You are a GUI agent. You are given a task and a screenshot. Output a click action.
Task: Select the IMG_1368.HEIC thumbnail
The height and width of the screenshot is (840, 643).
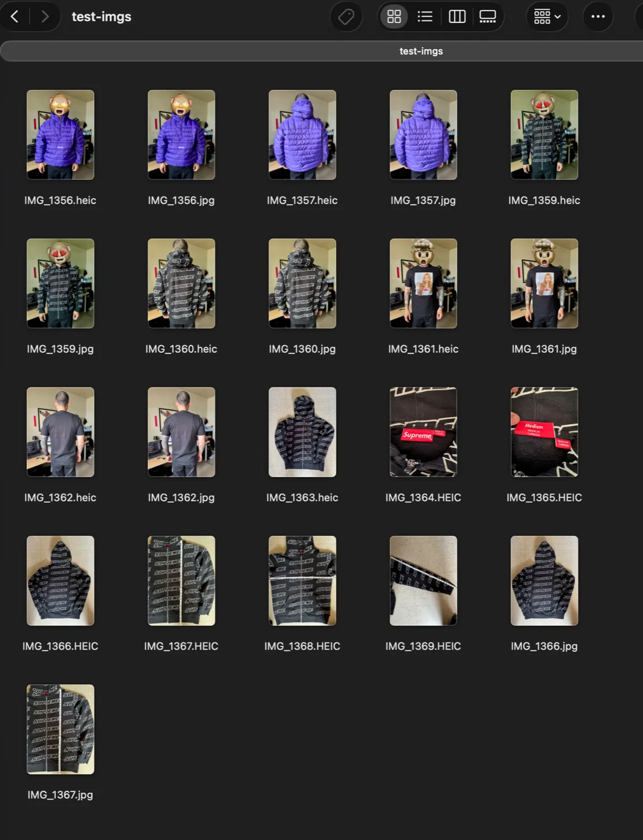coord(302,581)
